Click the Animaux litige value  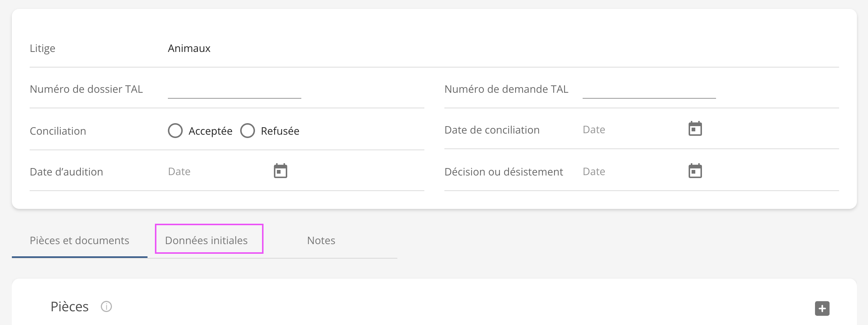(x=189, y=48)
